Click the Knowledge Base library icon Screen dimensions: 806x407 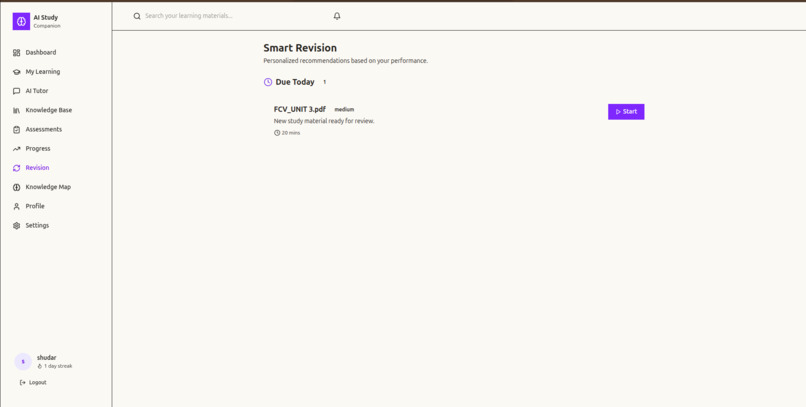16,110
